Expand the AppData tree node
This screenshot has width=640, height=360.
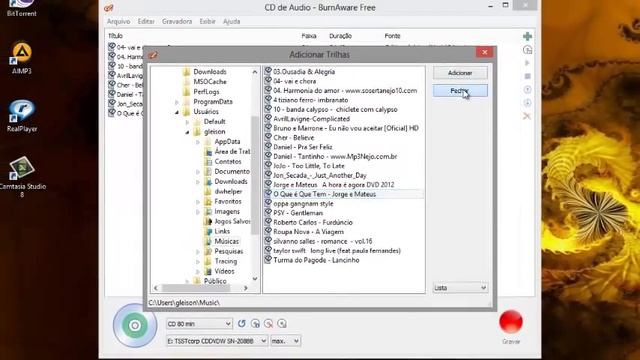198,142
